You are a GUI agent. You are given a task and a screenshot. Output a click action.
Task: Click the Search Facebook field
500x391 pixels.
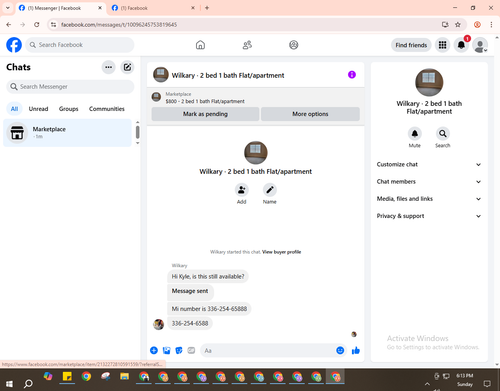pyautogui.click(x=80, y=45)
